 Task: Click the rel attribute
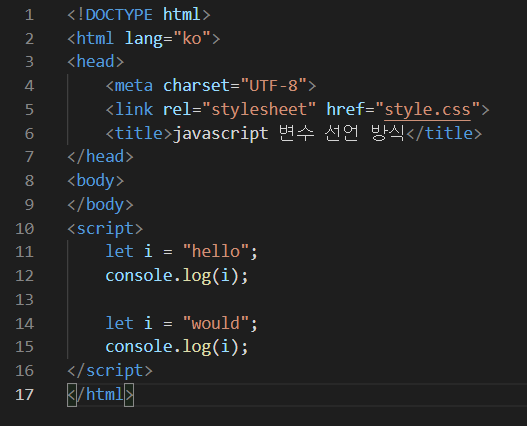coord(177,110)
